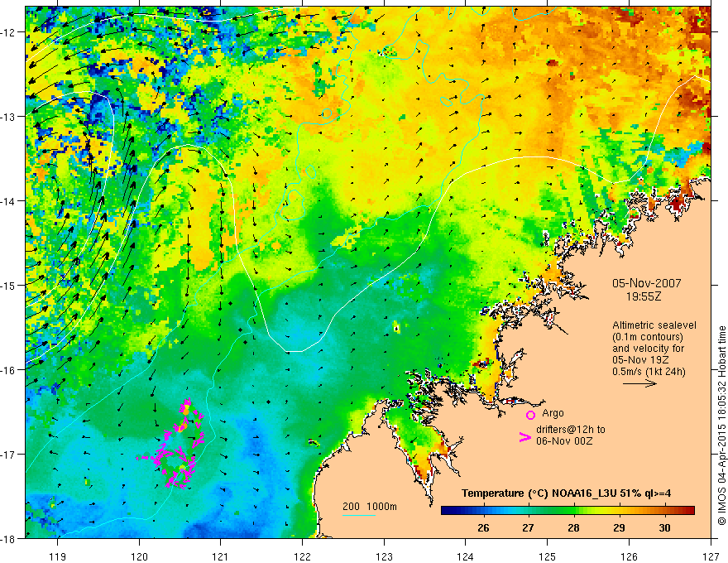
Task: Click the '29' tick label under color bar
Action: (x=619, y=527)
